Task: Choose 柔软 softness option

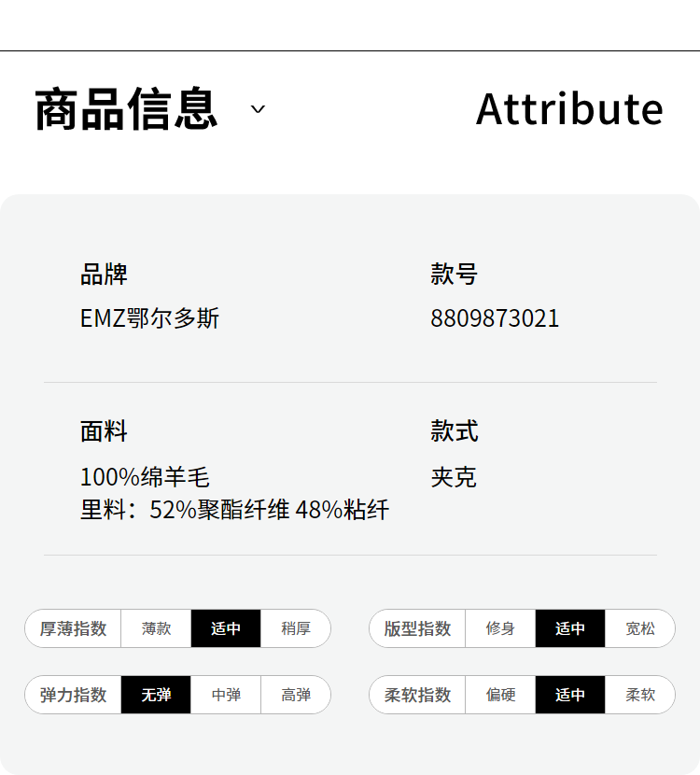Action: click(639, 695)
